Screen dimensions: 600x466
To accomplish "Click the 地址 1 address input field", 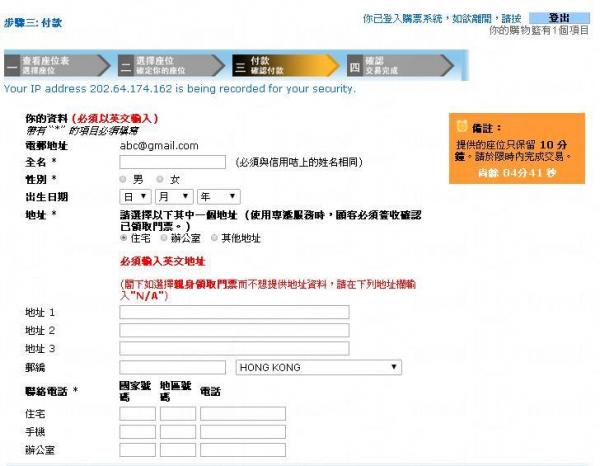I will (x=234, y=313).
